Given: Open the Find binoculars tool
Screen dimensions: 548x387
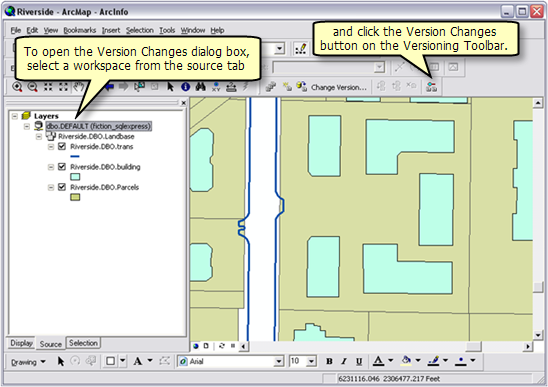Looking at the screenshot, I should click(x=201, y=87).
